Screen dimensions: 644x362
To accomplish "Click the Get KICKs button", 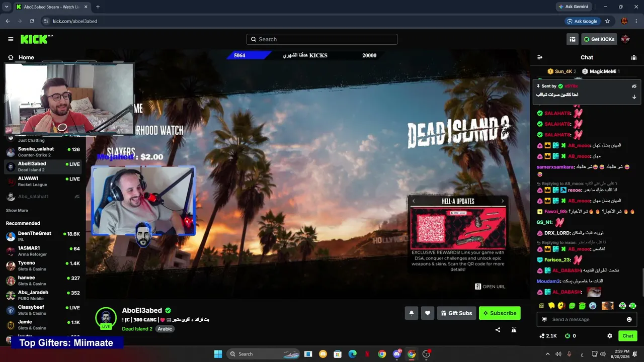I will point(599,39).
